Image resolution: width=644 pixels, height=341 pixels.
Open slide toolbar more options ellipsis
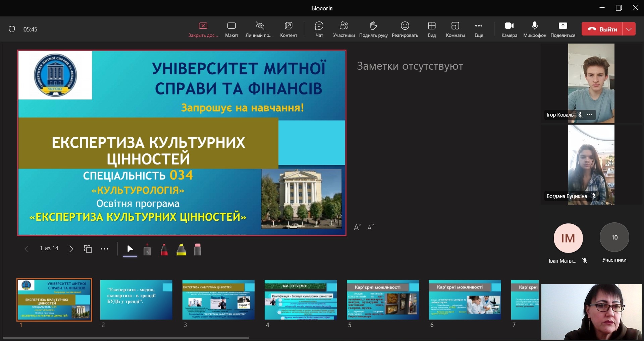pyautogui.click(x=105, y=249)
